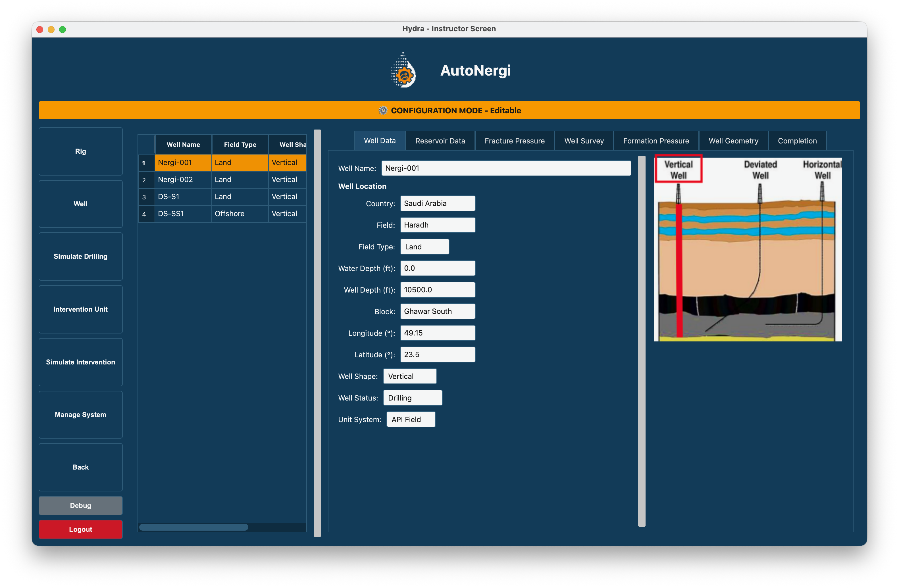Open the Unit System dropdown showing API Field
This screenshot has height=588, width=899.
pyautogui.click(x=411, y=419)
